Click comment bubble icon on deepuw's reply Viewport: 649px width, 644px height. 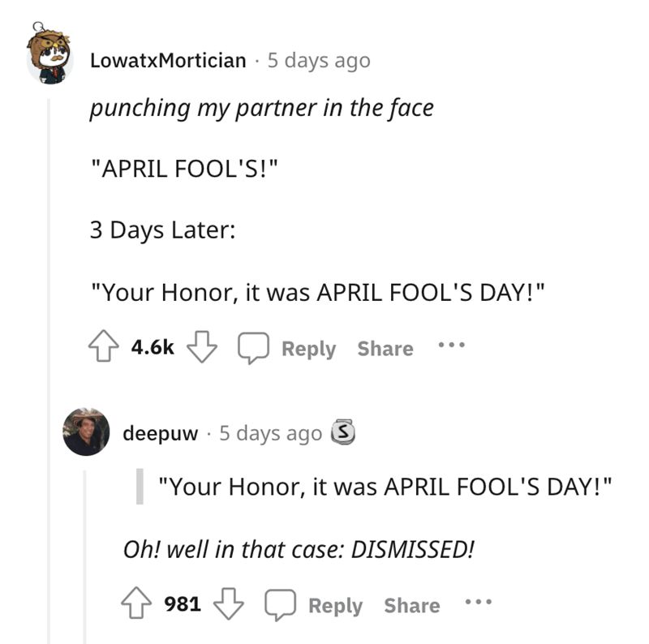[280, 605]
